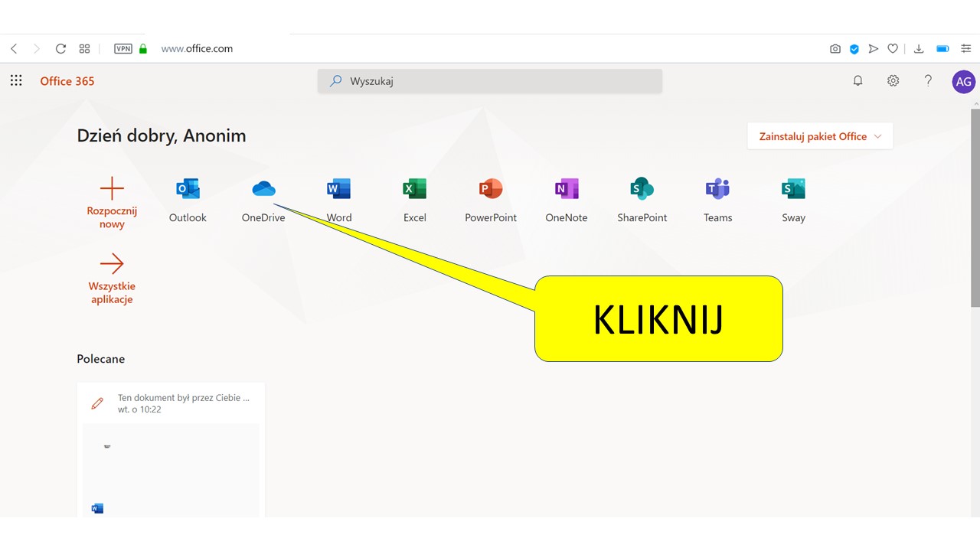Click the send/flow arrow icon
Image resolution: width=980 pixels, height=551 pixels.
pos(874,49)
